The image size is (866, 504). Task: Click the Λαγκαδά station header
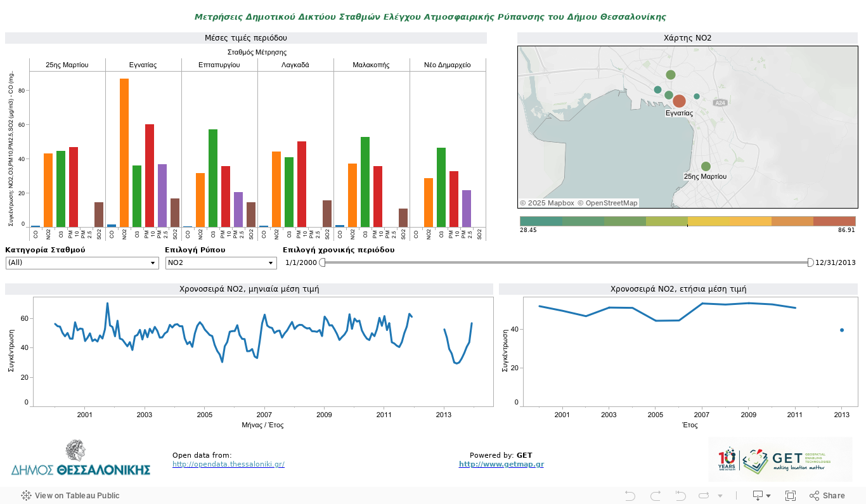pos(295,65)
